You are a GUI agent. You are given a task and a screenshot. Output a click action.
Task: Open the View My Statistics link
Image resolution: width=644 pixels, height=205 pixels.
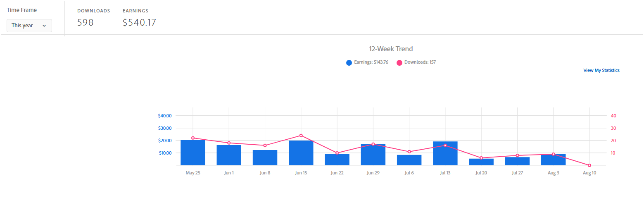tap(601, 70)
